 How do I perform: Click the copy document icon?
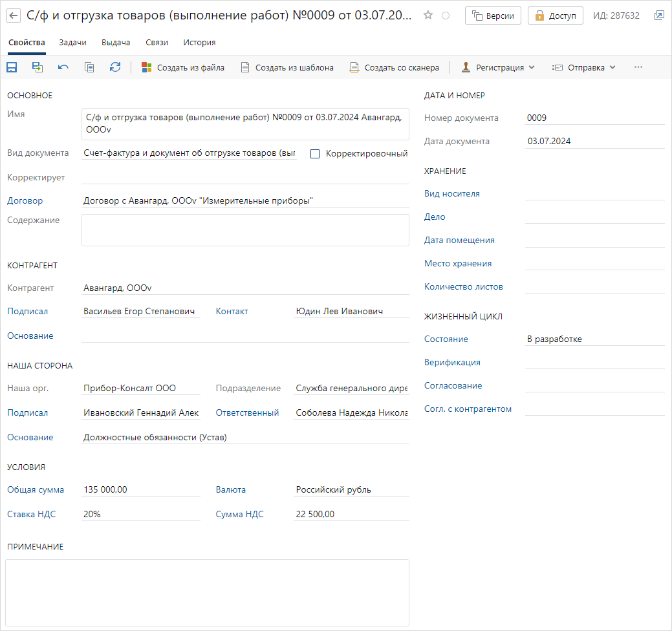[x=89, y=67]
